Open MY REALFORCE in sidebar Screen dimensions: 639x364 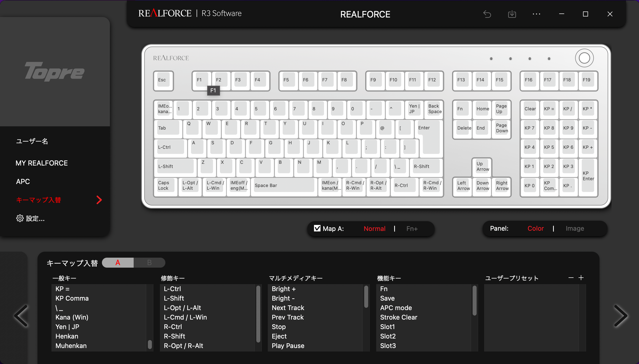[x=41, y=163]
